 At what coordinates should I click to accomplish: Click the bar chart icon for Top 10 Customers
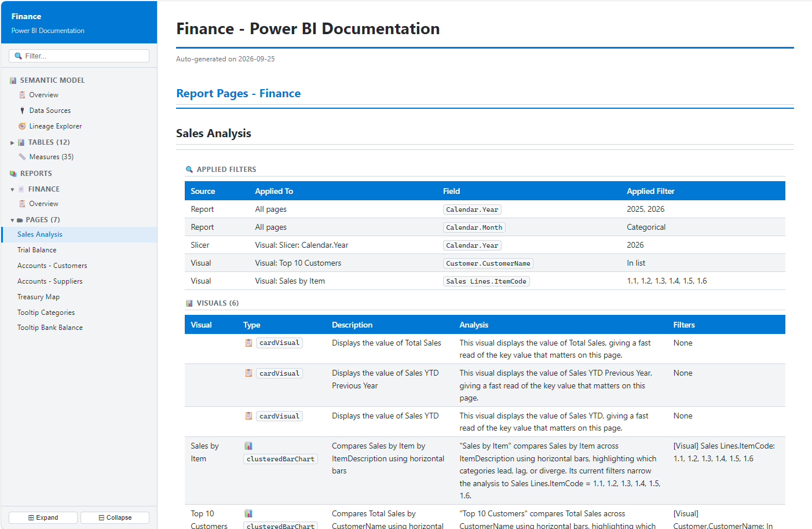click(x=248, y=514)
